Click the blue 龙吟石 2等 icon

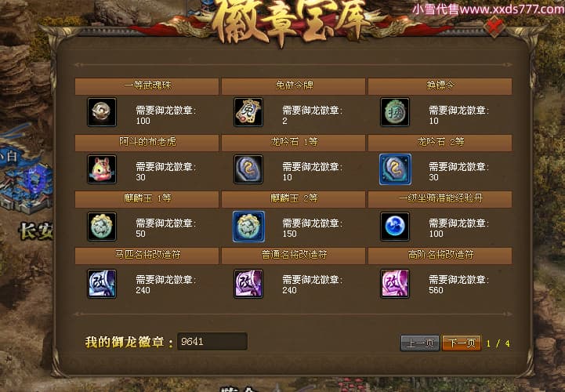[x=395, y=169]
